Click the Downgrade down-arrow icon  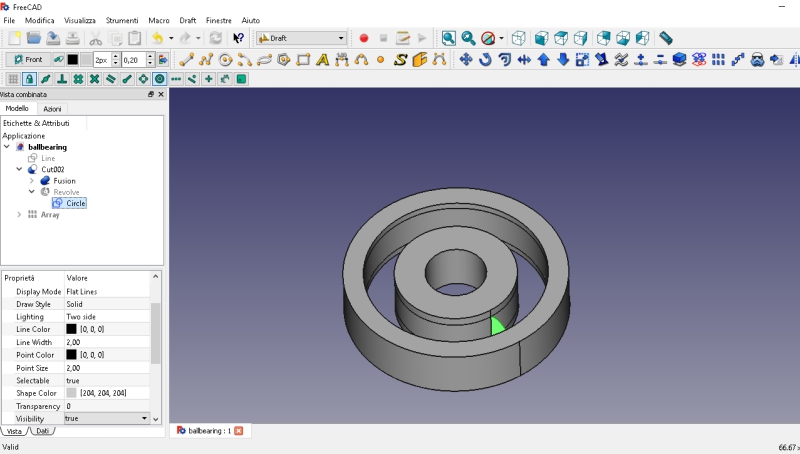point(563,60)
